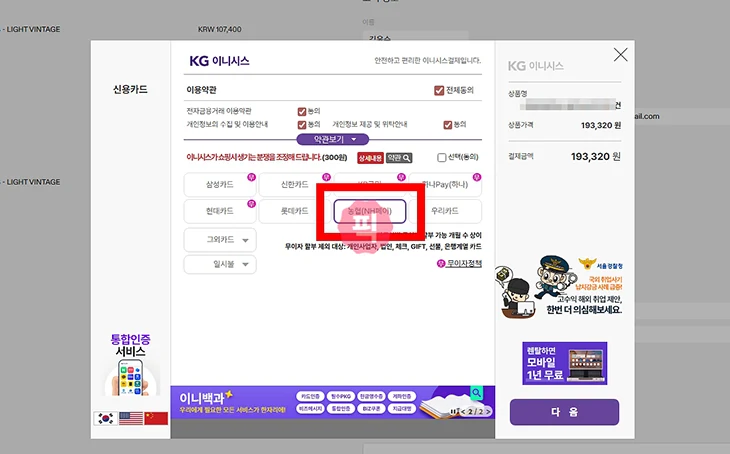Select the 신용카드 payment tab
This screenshot has height=454, width=730.
(x=130, y=90)
